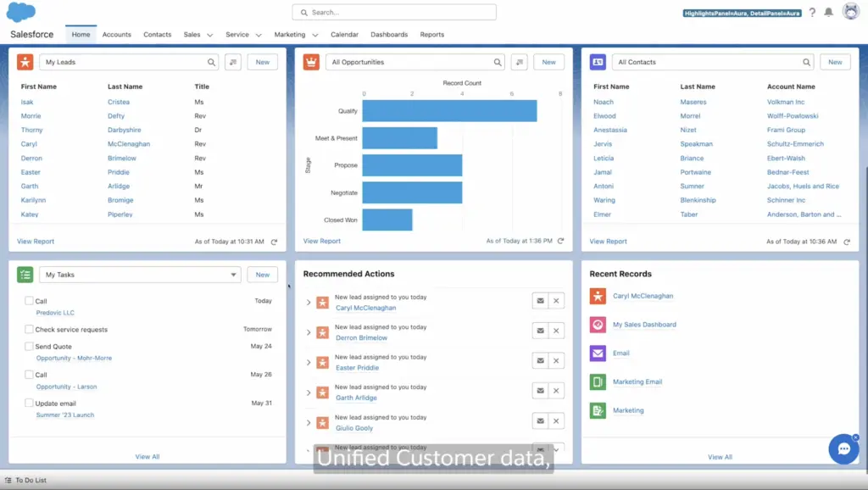Refresh the All Opportunities chart
868x490 pixels.
561,241
